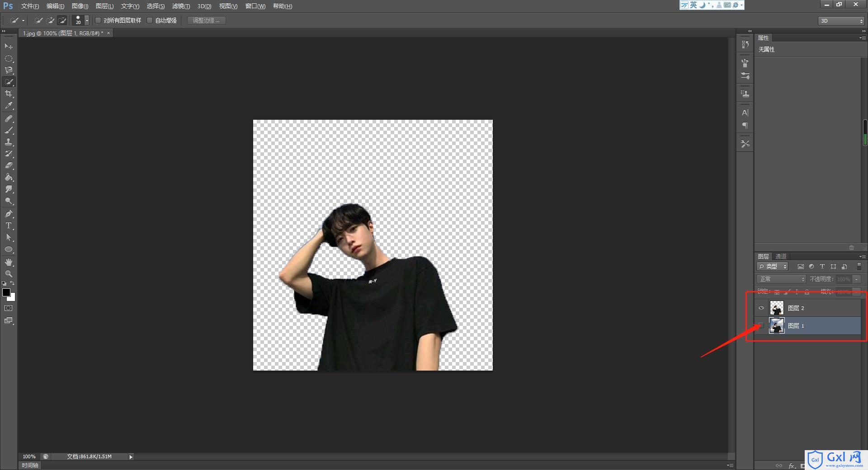The image size is (868, 470).
Task: Enable 自动增强 checkbox
Action: [150, 20]
